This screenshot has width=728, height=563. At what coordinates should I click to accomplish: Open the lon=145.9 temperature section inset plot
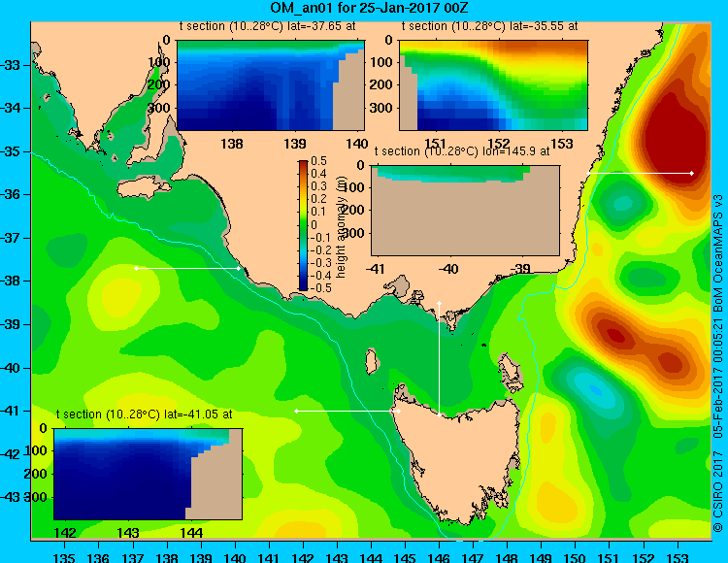pyautogui.click(x=465, y=211)
